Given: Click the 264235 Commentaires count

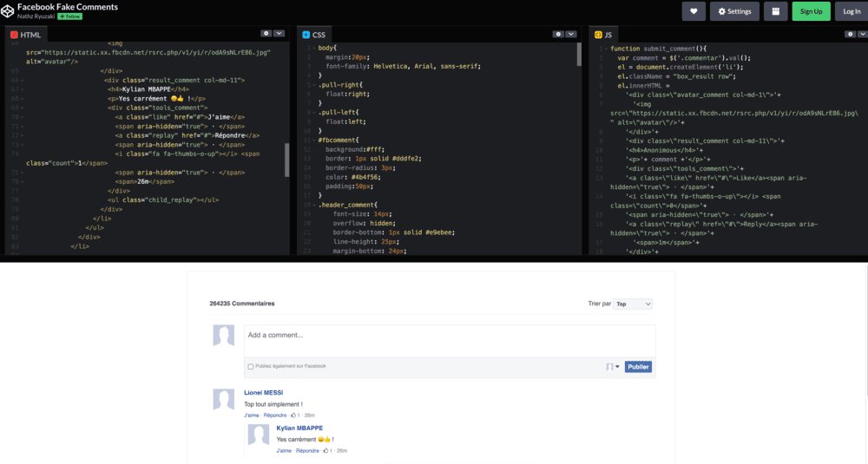Looking at the screenshot, I should click(x=242, y=304).
